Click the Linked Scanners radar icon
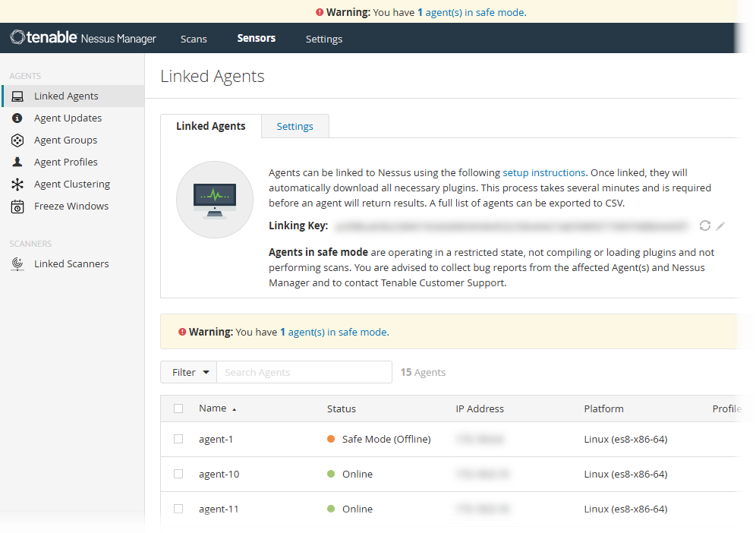The width and height of the screenshot is (756, 533). click(x=17, y=264)
